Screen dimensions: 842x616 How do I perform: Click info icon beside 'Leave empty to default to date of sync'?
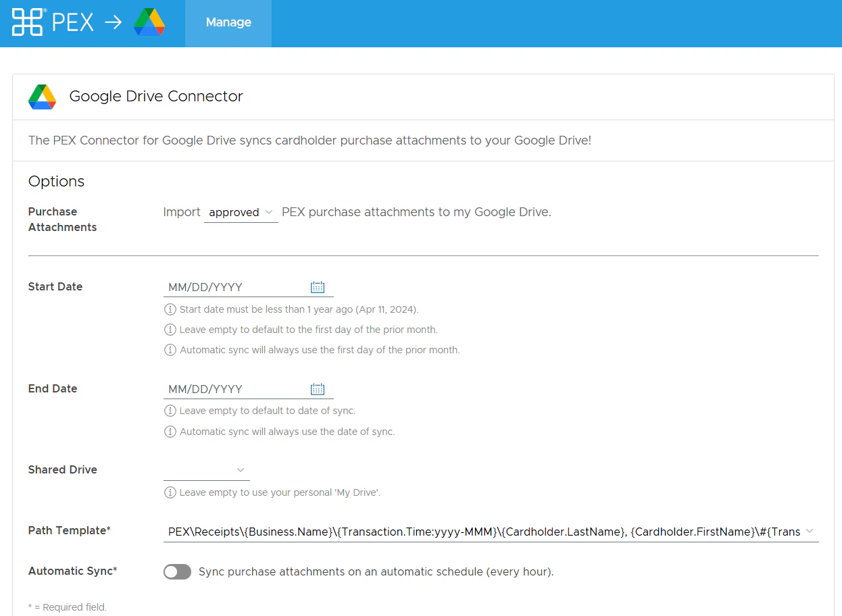point(170,411)
